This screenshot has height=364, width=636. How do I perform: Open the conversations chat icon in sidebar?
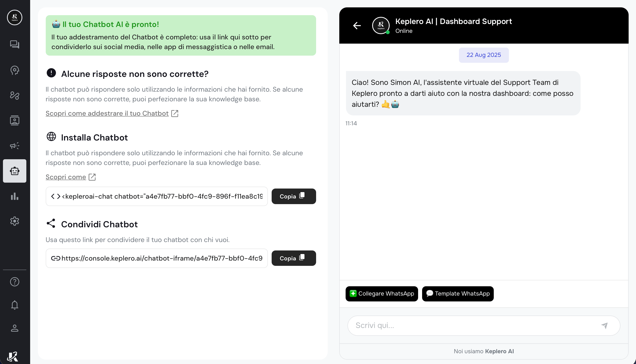15,44
